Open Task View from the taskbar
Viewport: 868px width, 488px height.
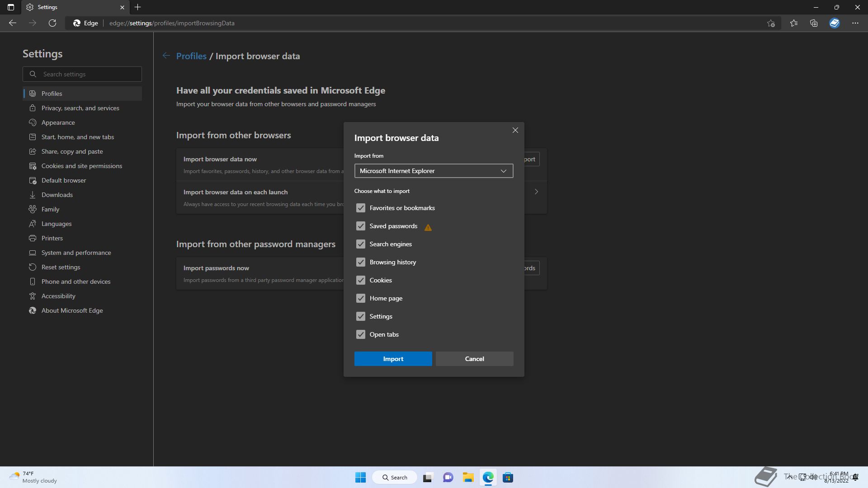(x=428, y=477)
